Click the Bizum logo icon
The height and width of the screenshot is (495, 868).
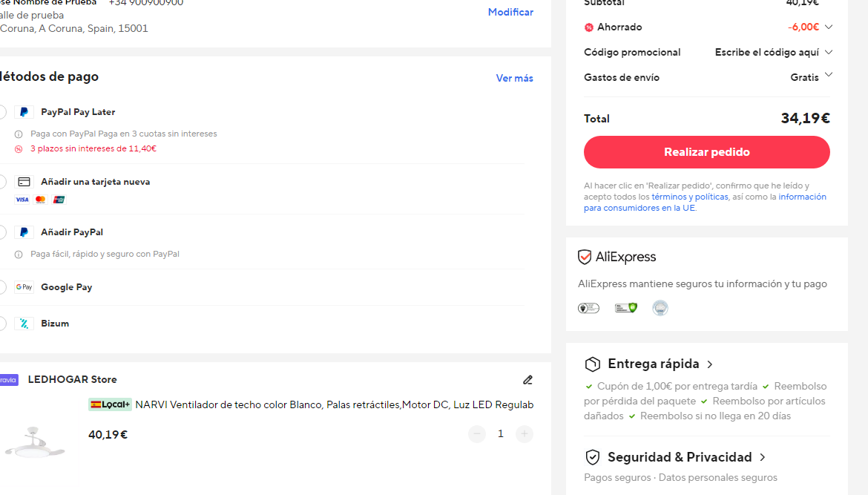click(x=24, y=324)
